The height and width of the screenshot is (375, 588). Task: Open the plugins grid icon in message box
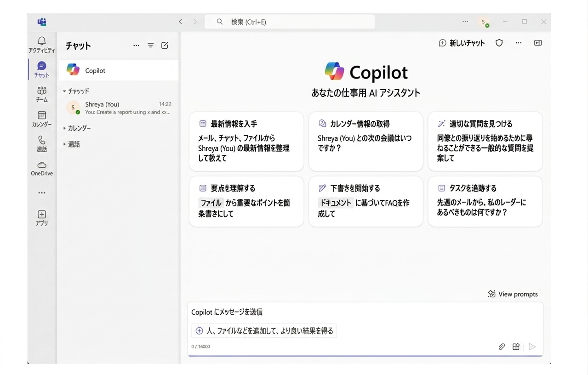point(516,347)
